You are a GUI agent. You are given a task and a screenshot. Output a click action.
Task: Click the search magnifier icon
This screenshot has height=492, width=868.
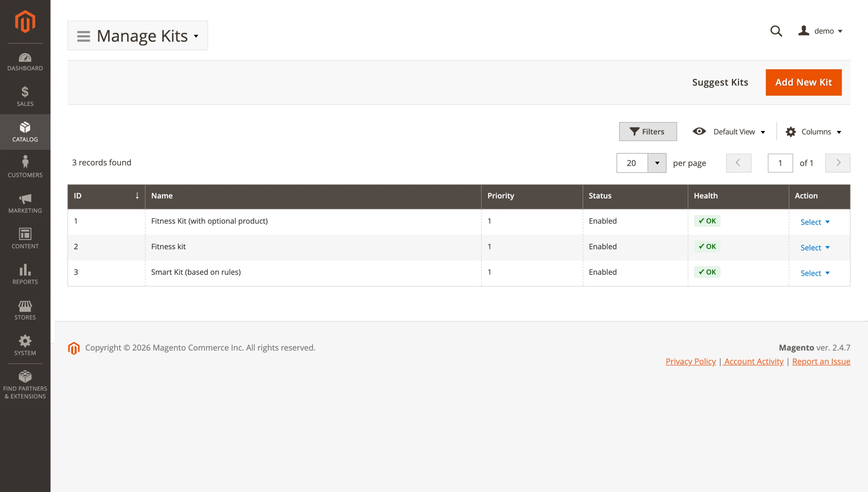coord(776,31)
